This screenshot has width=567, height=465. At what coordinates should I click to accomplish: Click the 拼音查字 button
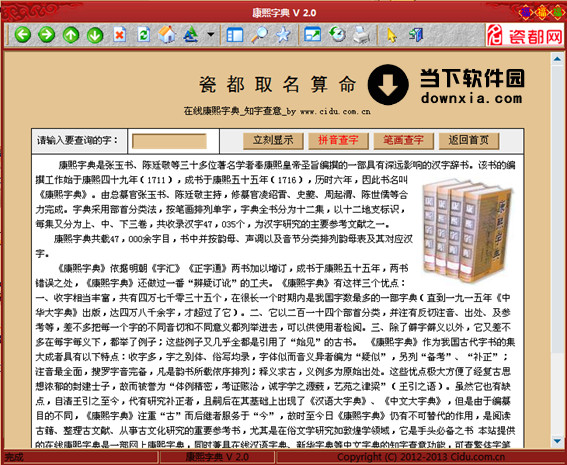point(338,141)
